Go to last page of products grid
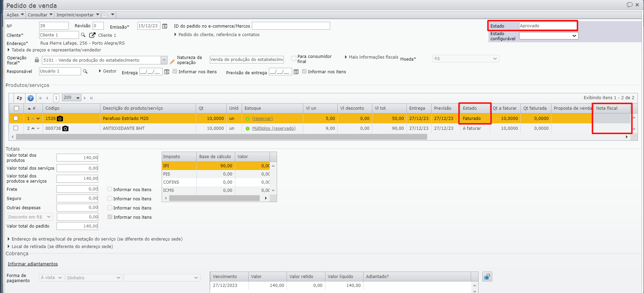Screen dimensions: 644x293 point(92,98)
